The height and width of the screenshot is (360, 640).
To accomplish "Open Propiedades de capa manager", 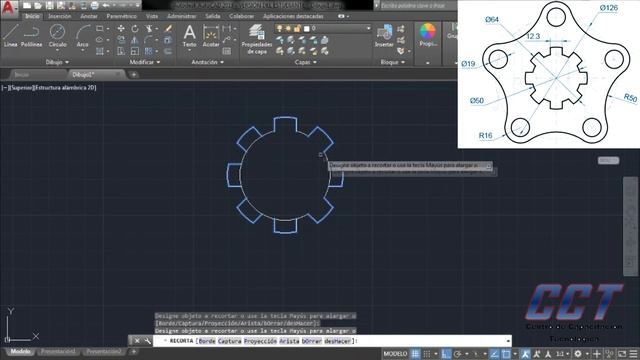I will pyautogui.click(x=257, y=39).
